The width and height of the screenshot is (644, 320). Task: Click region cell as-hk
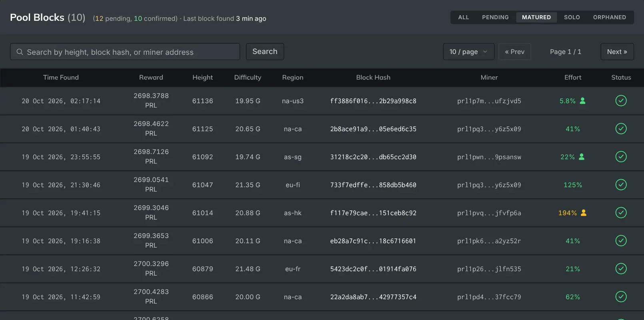tap(293, 213)
